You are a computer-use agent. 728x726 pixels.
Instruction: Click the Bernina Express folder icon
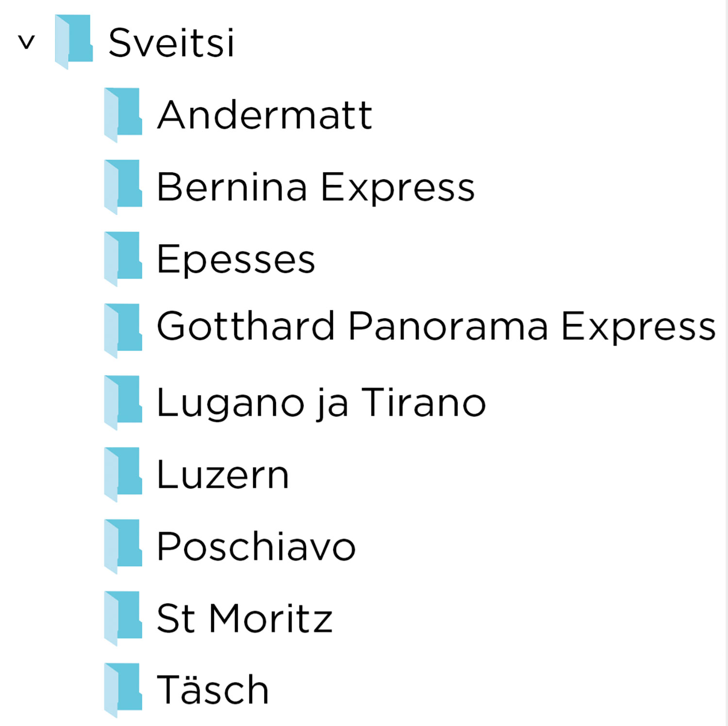(x=123, y=186)
